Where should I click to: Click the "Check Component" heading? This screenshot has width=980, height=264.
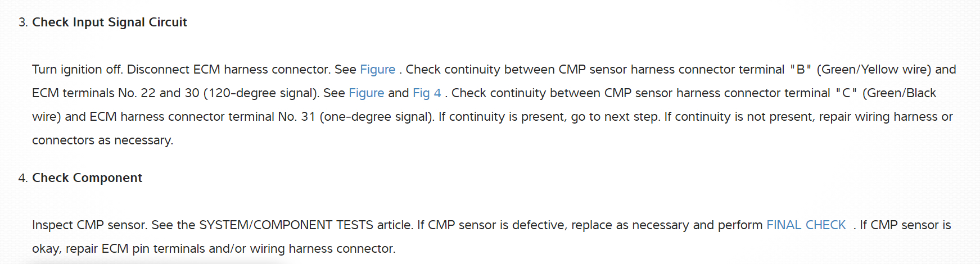point(87,177)
